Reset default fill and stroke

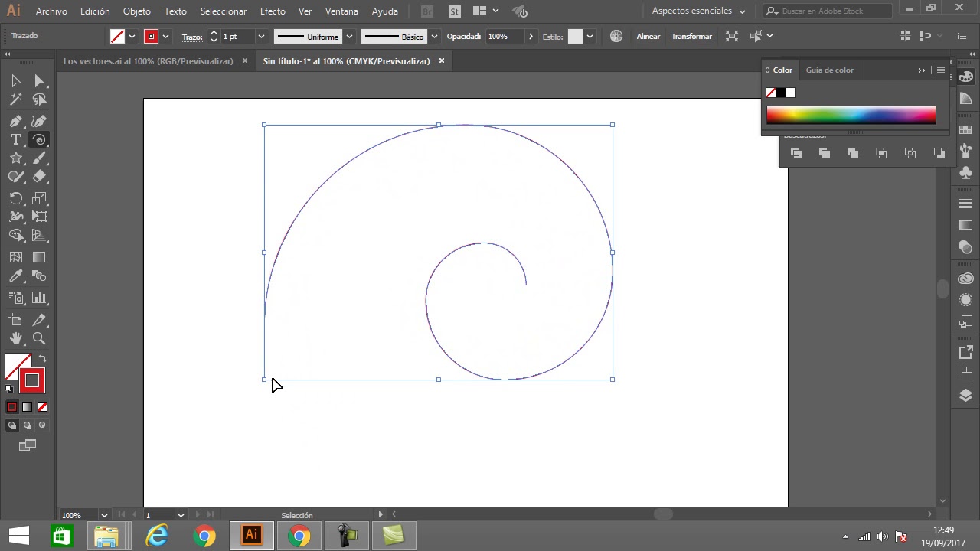(9, 389)
